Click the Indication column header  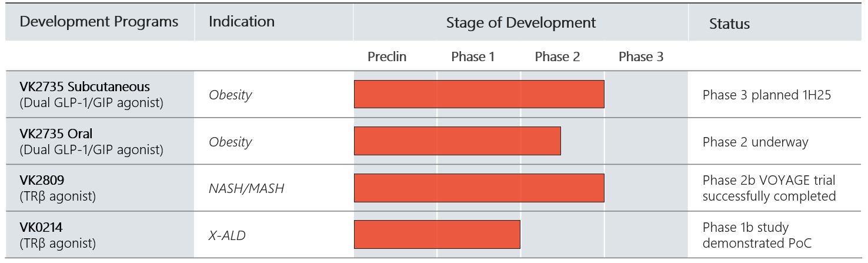242,22
